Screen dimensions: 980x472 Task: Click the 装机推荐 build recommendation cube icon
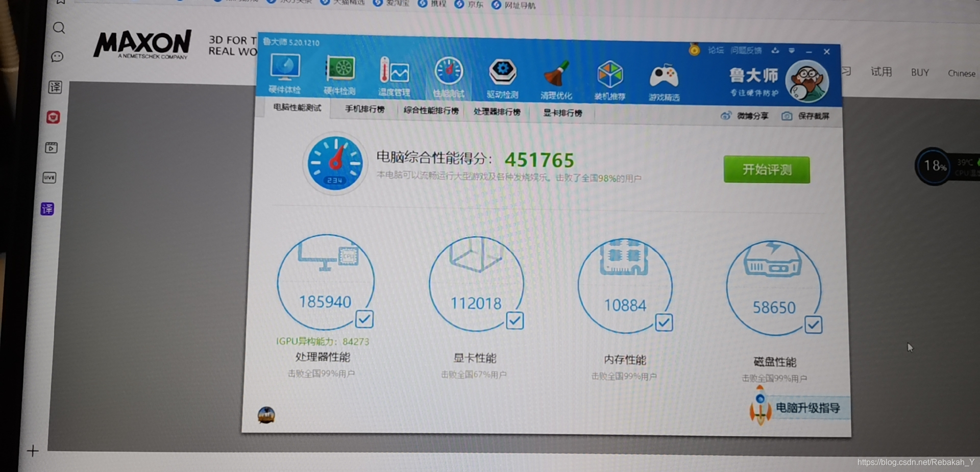610,77
